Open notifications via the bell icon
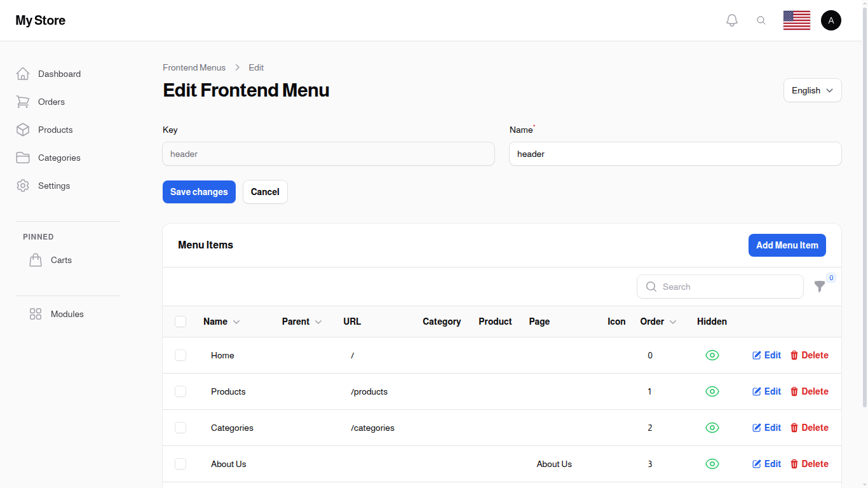Screen dimensions: 868x488 [731, 20]
